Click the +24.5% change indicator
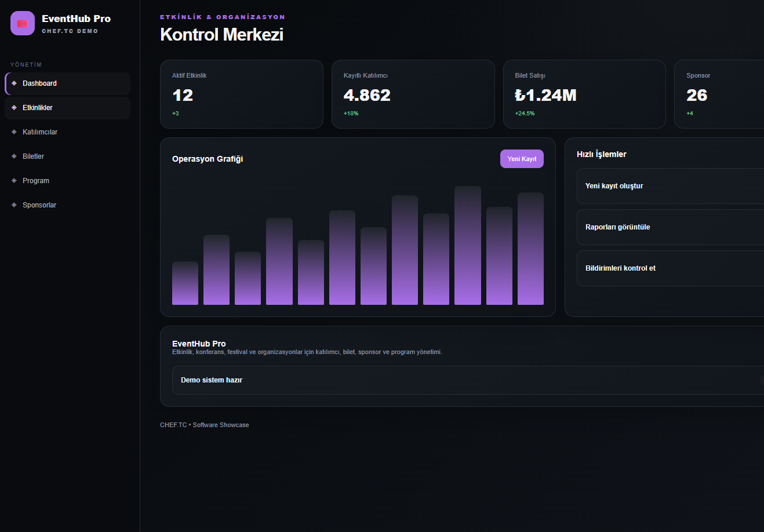The width and height of the screenshot is (764, 532). click(525, 114)
